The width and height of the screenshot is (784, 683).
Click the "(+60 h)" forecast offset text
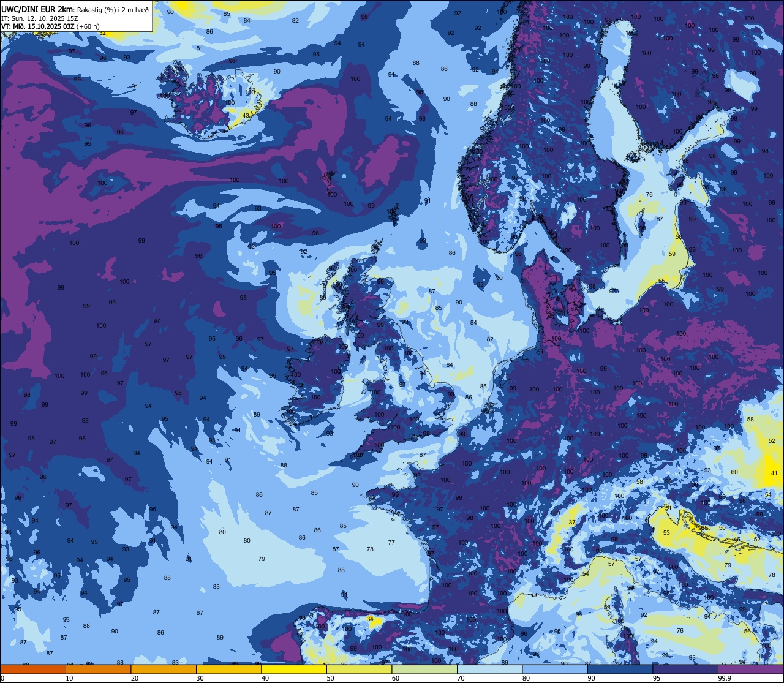(89, 26)
